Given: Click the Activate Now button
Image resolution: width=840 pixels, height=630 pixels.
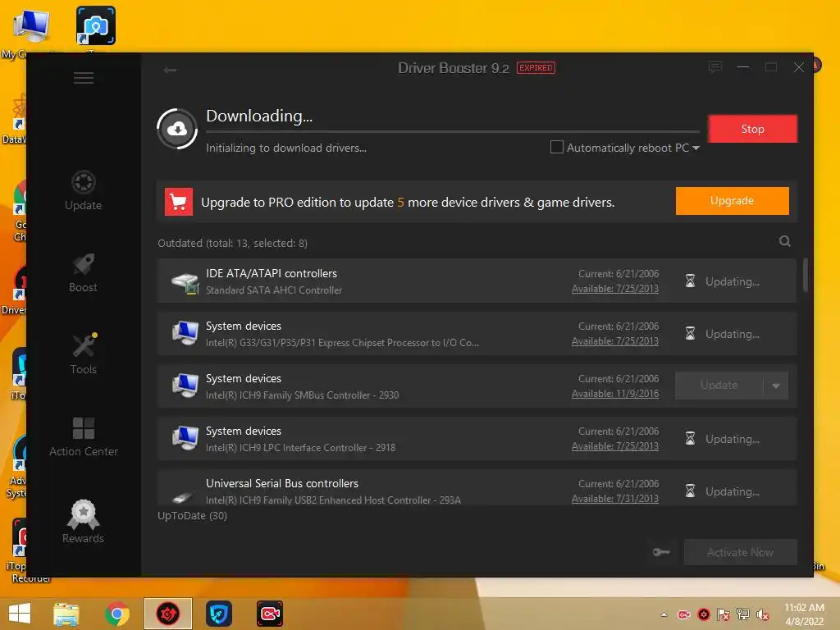Looking at the screenshot, I should click(741, 552).
